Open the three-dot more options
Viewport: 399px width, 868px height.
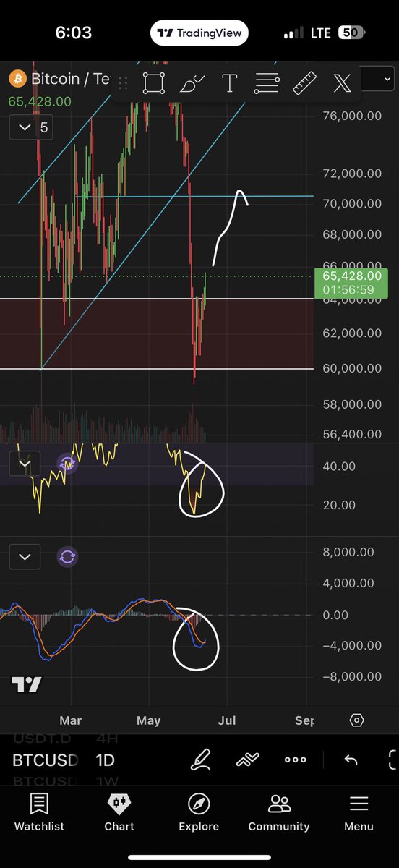click(x=296, y=760)
